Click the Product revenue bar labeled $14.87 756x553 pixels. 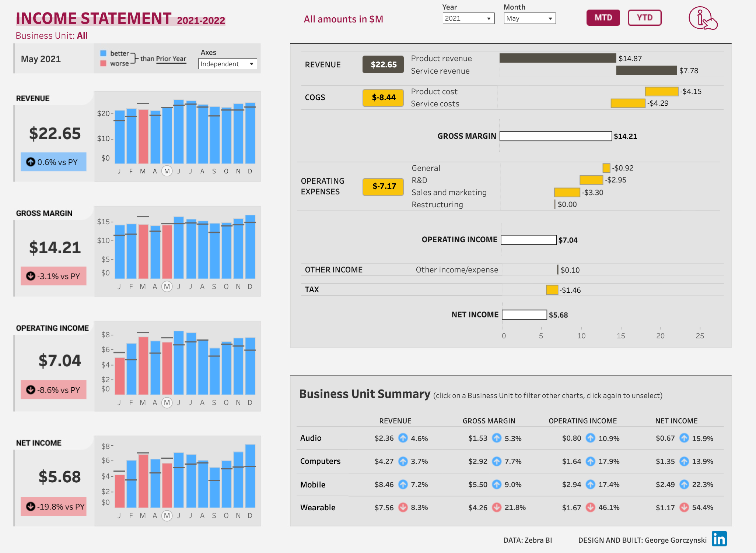[x=557, y=58]
